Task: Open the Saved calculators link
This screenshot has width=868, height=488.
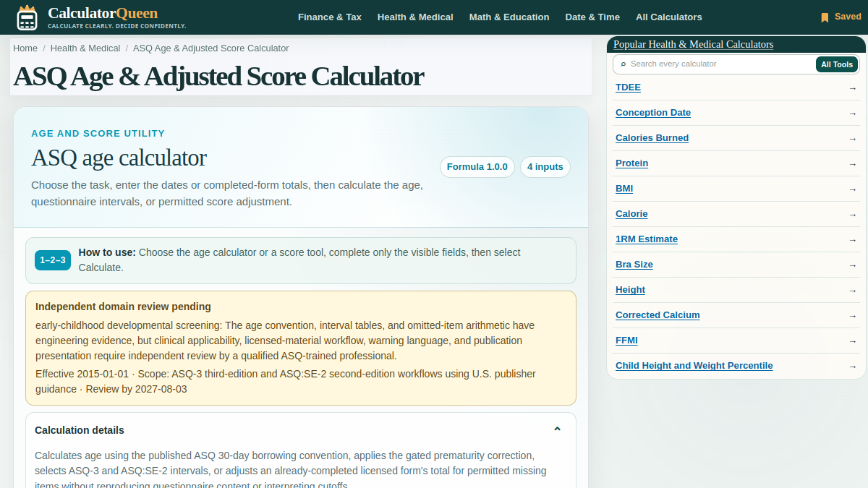Action: 841,17
